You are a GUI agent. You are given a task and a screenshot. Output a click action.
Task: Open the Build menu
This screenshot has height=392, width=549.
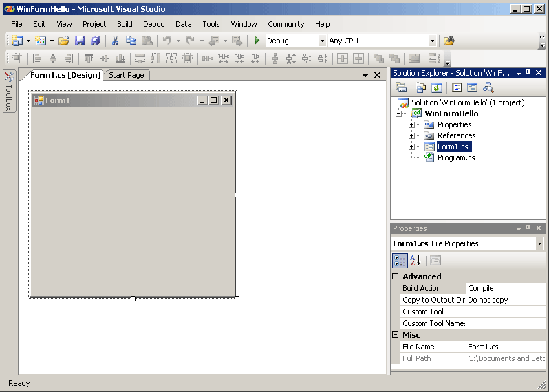click(x=125, y=24)
